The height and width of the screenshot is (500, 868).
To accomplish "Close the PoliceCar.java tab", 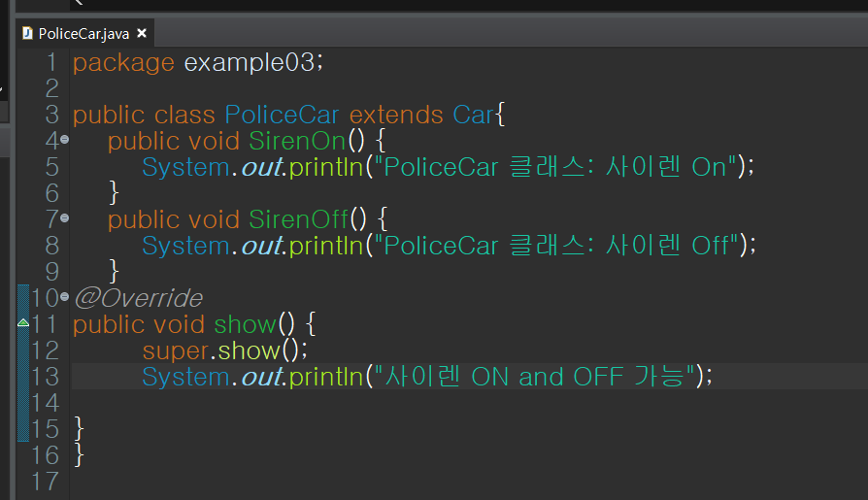I will coord(142,33).
